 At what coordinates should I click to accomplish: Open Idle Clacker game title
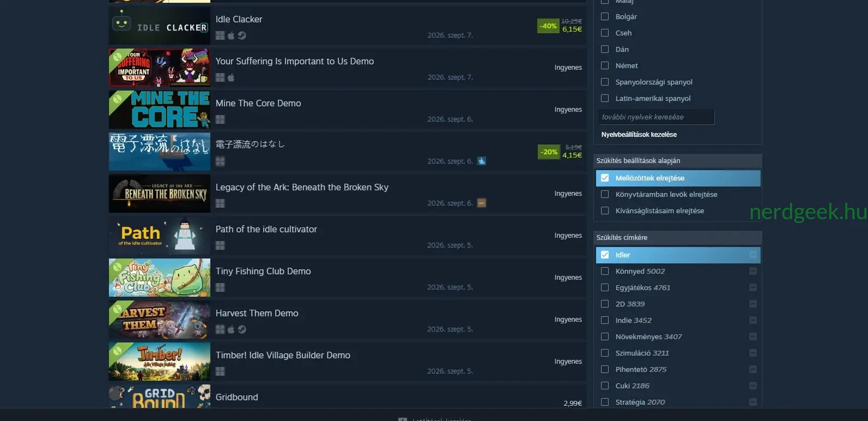239,19
